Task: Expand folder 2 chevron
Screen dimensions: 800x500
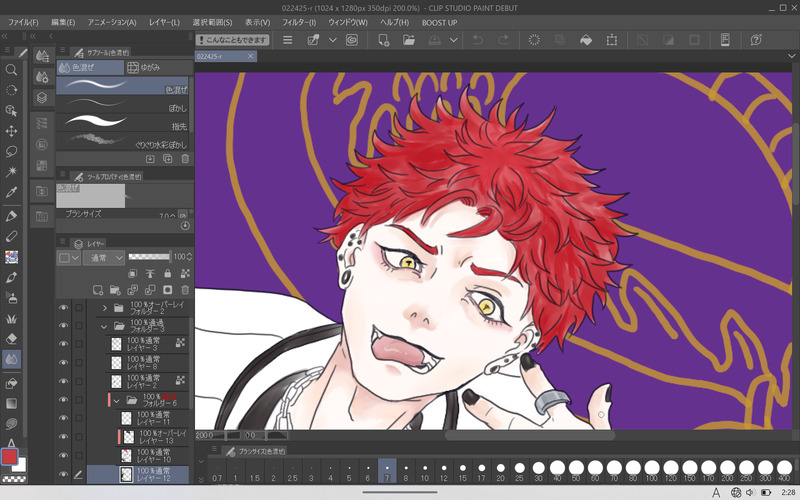Action: [x=105, y=308]
